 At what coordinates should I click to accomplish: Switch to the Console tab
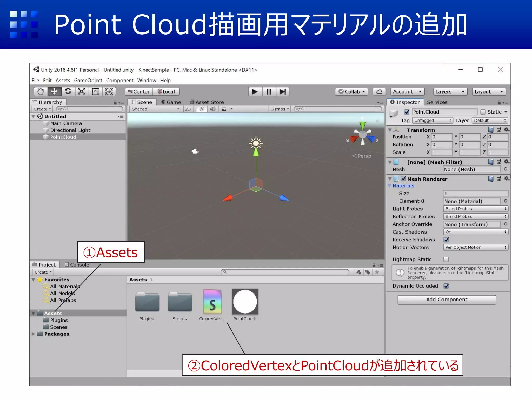(77, 264)
